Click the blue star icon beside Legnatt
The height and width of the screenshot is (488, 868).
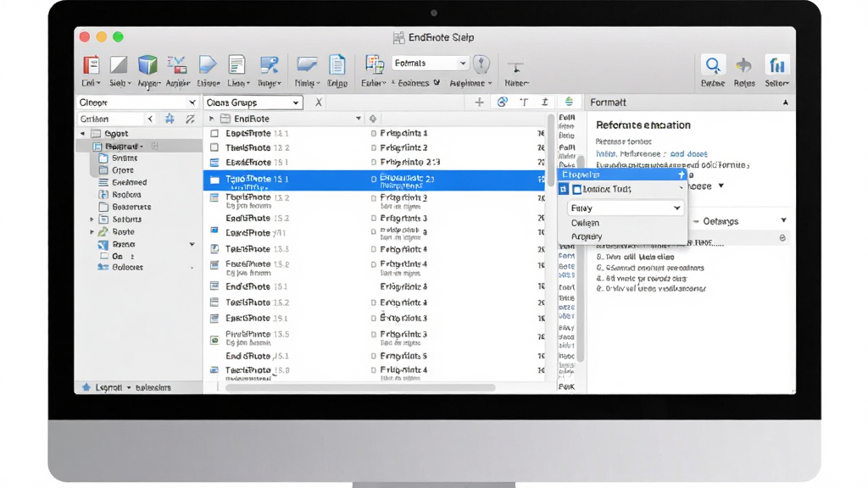(86, 387)
